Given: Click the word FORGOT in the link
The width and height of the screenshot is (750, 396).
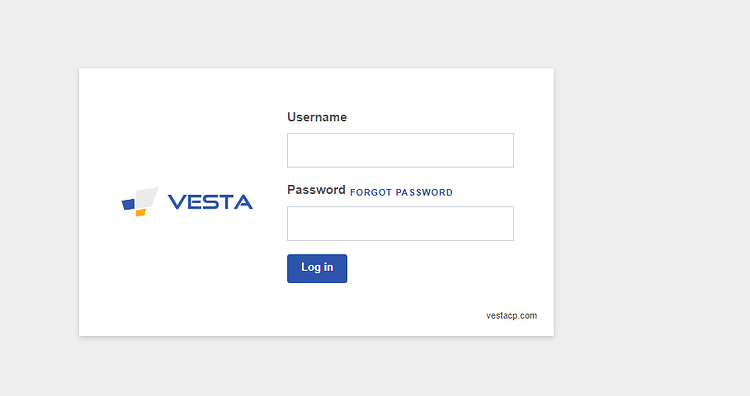Looking at the screenshot, I should tap(371, 192).
